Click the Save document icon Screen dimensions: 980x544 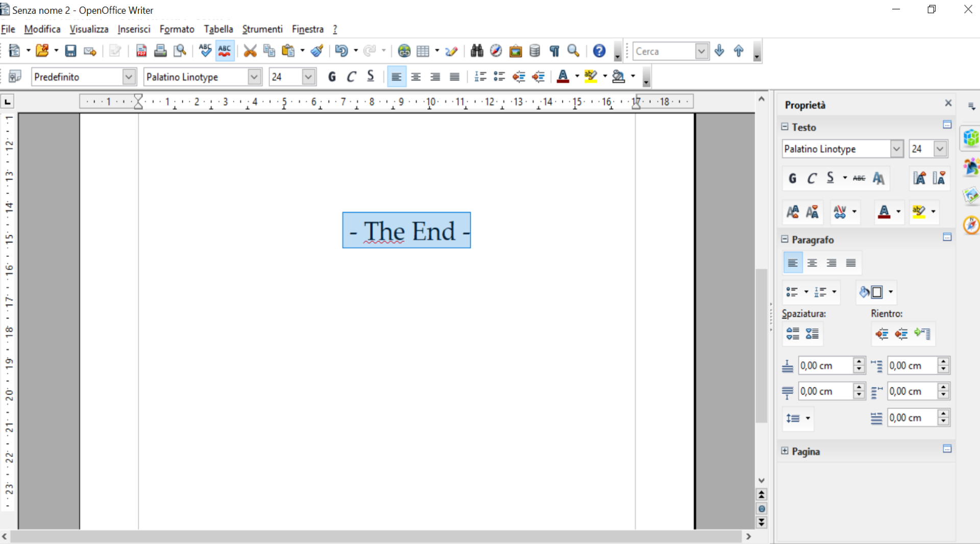pyautogui.click(x=70, y=51)
